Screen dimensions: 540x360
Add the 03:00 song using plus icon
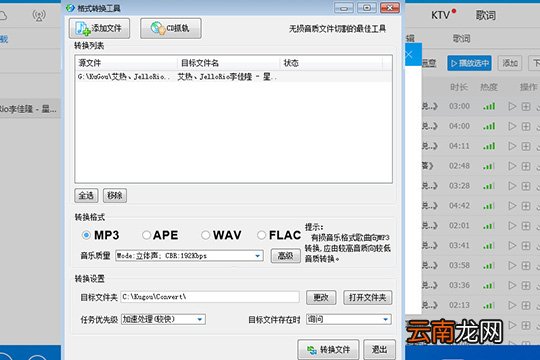pos(526,106)
